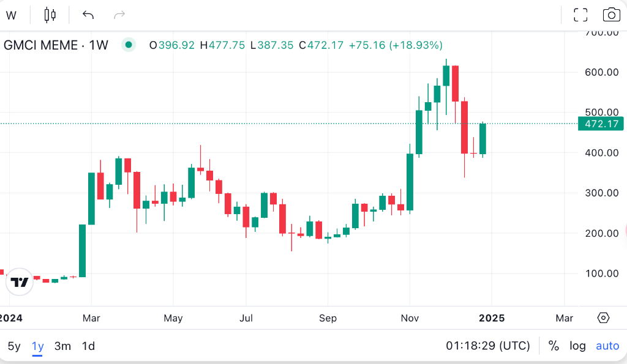The image size is (627, 364).
Task: Switch to the 3m date range
Action: [x=62, y=346]
